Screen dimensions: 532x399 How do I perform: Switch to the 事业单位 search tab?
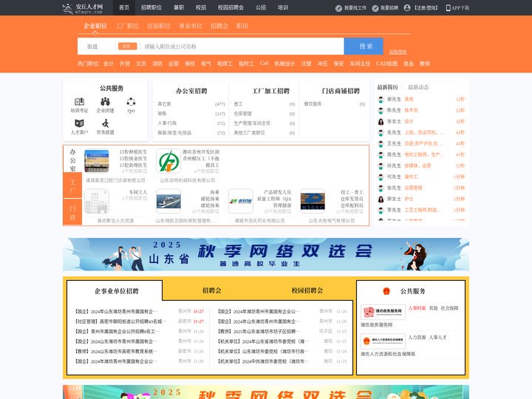[191, 26]
